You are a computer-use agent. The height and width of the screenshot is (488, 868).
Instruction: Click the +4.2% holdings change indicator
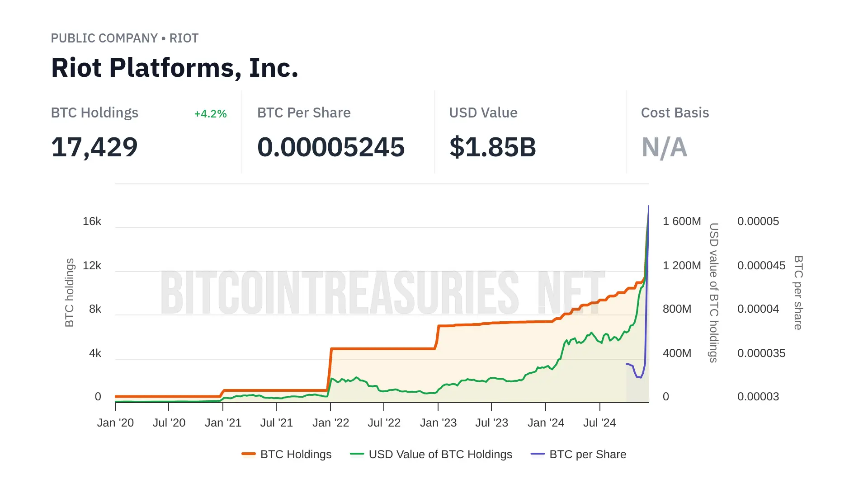pyautogui.click(x=210, y=114)
